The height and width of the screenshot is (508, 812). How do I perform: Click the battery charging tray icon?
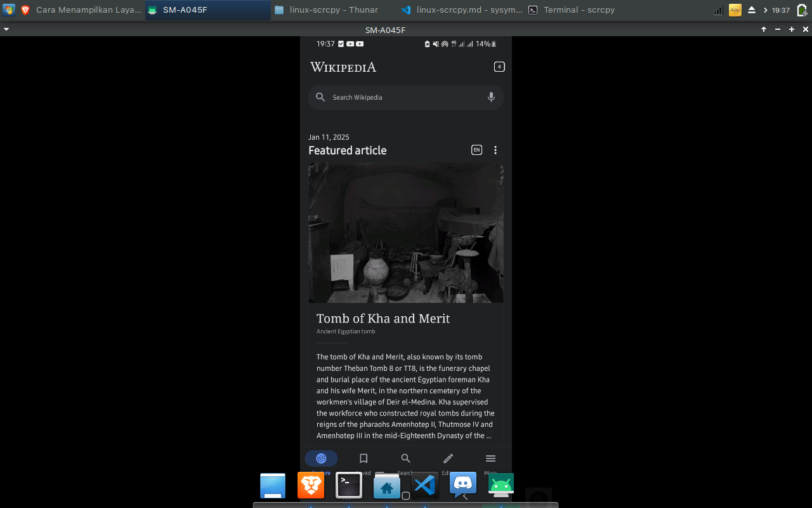(x=802, y=10)
